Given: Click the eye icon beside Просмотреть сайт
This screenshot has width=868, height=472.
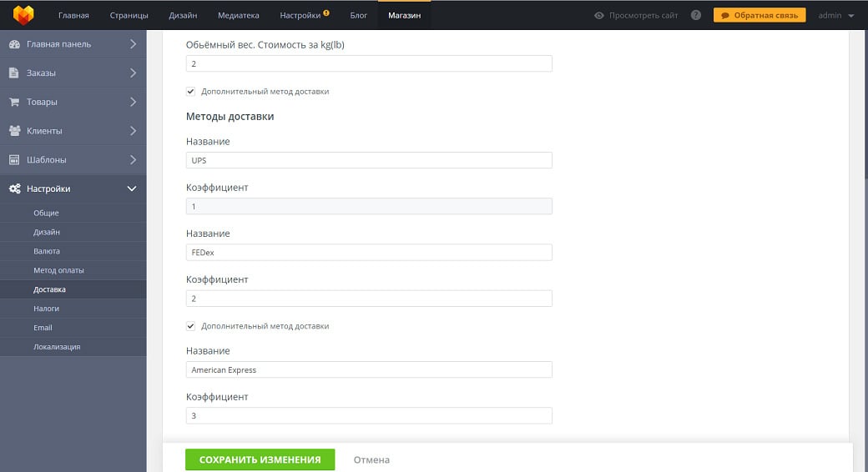Looking at the screenshot, I should pyautogui.click(x=598, y=15).
